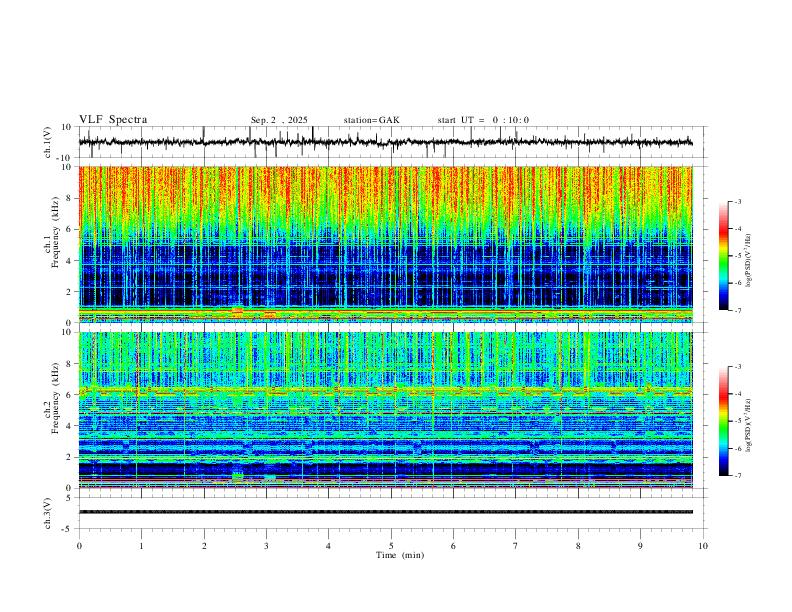Click the "ch.2 Frequency (kHz)" axis label
792x612 pixels.
pos(51,398)
